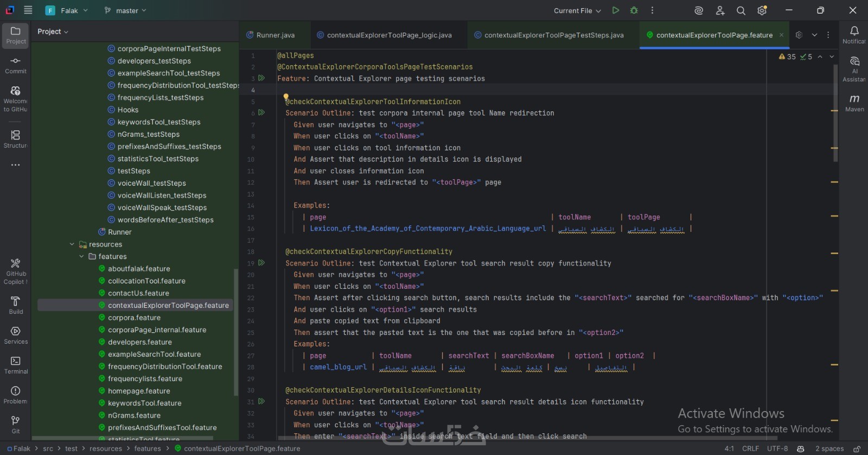Open corpora.feature in project tree
This screenshot has width=868, height=455.
coord(134,318)
